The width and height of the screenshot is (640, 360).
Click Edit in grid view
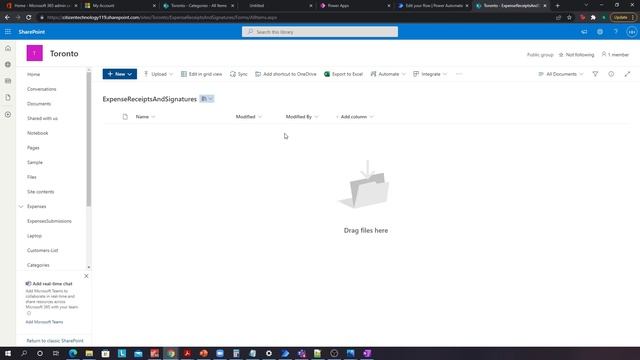202,74
